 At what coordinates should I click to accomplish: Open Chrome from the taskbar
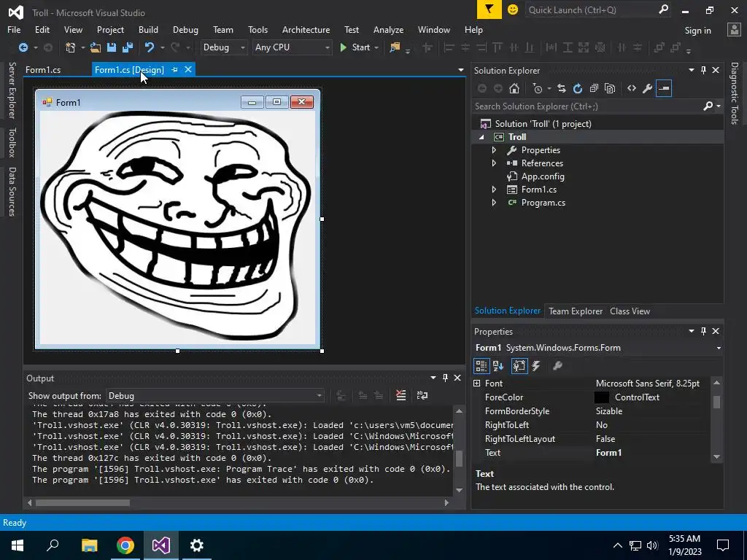pyautogui.click(x=125, y=545)
